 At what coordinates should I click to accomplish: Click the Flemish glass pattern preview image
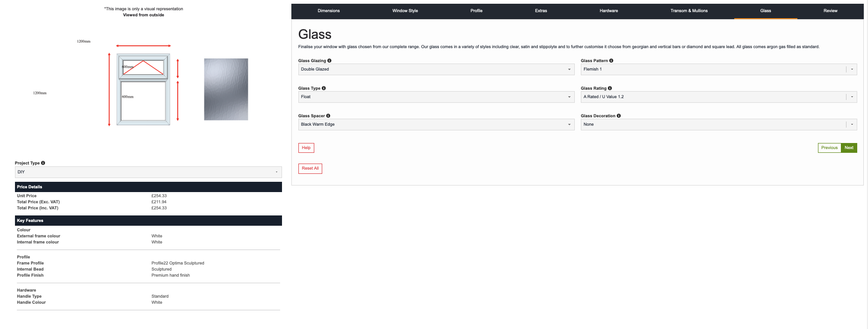coord(226,89)
